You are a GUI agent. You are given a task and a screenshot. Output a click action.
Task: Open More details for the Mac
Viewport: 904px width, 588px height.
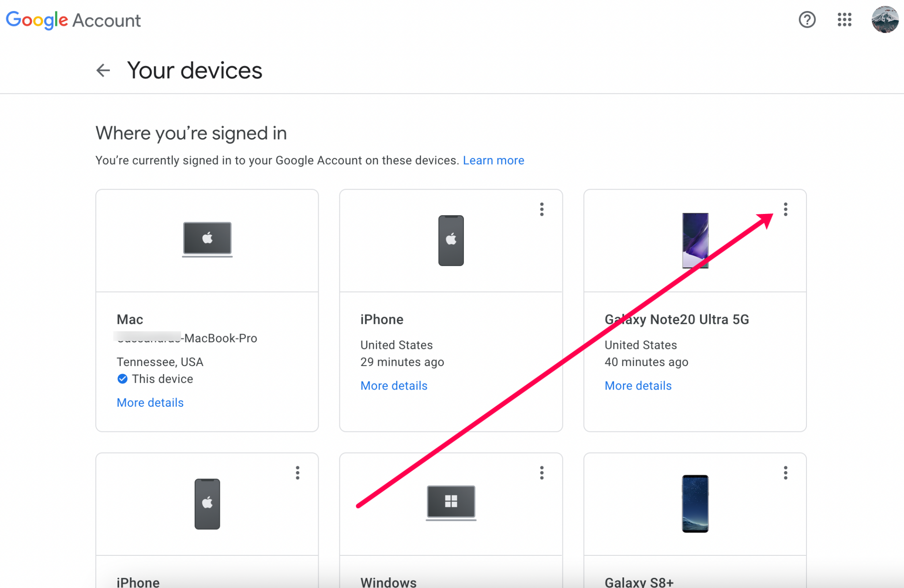click(x=150, y=402)
